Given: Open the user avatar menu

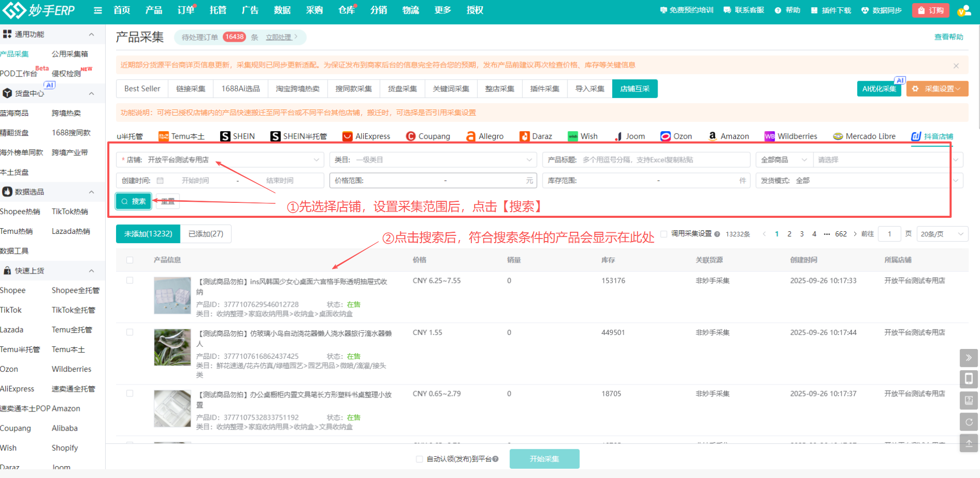Looking at the screenshot, I should pyautogui.click(x=964, y=10).
